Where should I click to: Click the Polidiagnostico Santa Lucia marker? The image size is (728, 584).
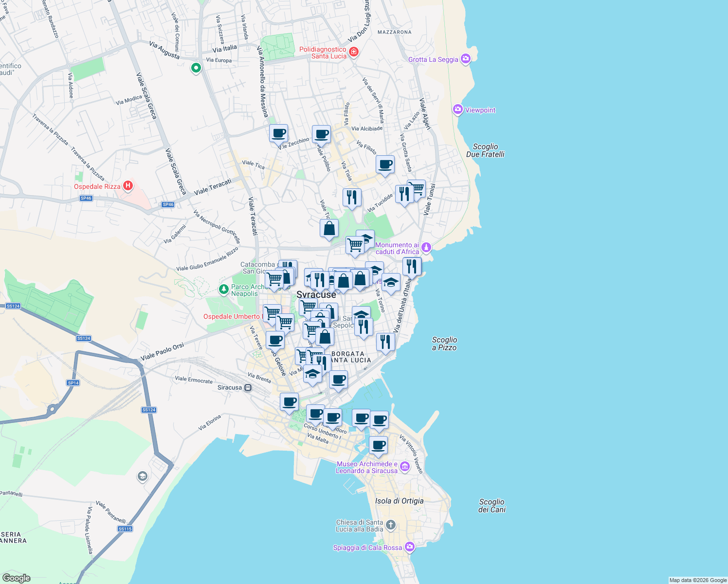click(354, 51)
